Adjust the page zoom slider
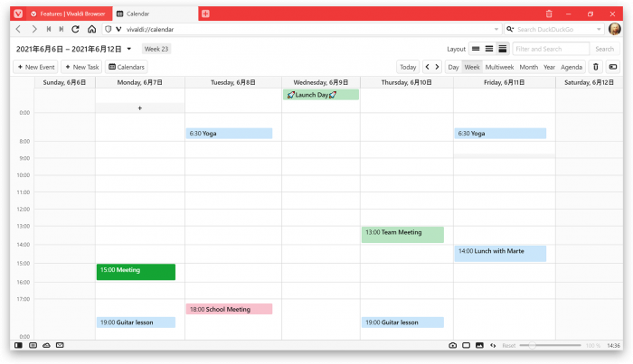The image size is (633, 364). pyautogui.click(x=550, y=345)
